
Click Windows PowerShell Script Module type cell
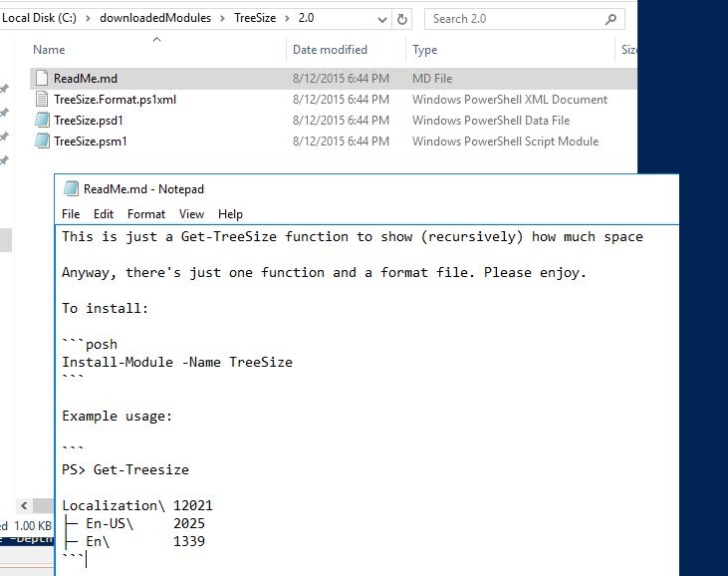coord(505,142)
